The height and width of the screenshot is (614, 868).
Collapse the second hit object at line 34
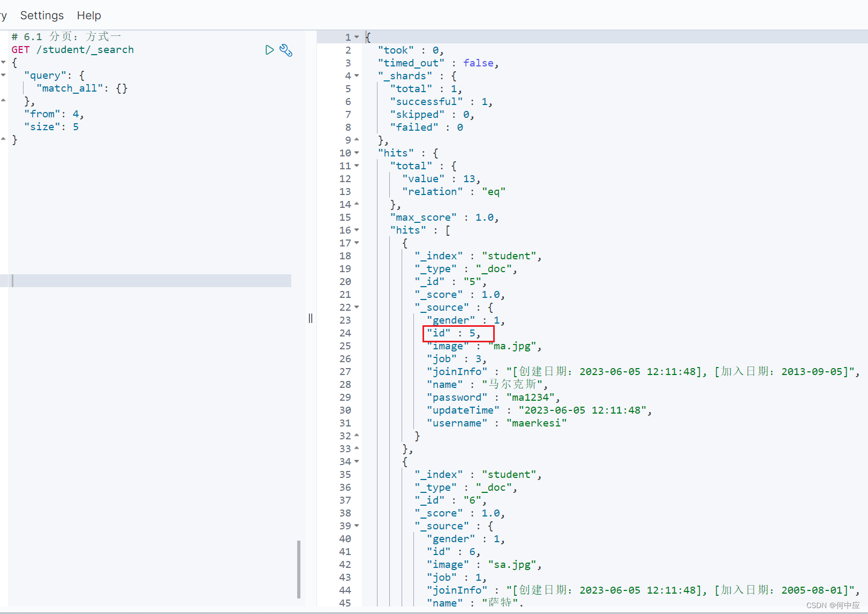click(x=357, y=461)
